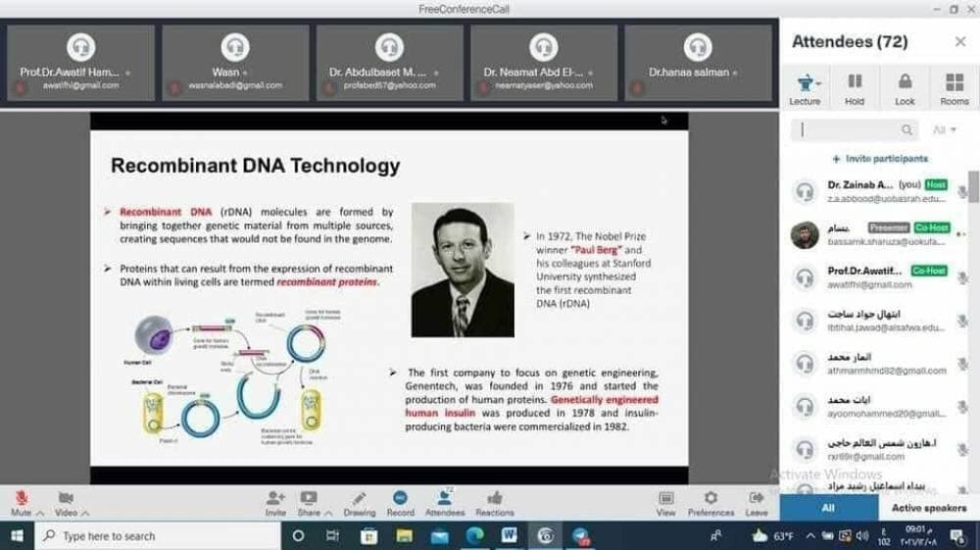980x550 pixels.
Task: Toggle Hold in the attendees panel
Action: [x=855, y=83]
